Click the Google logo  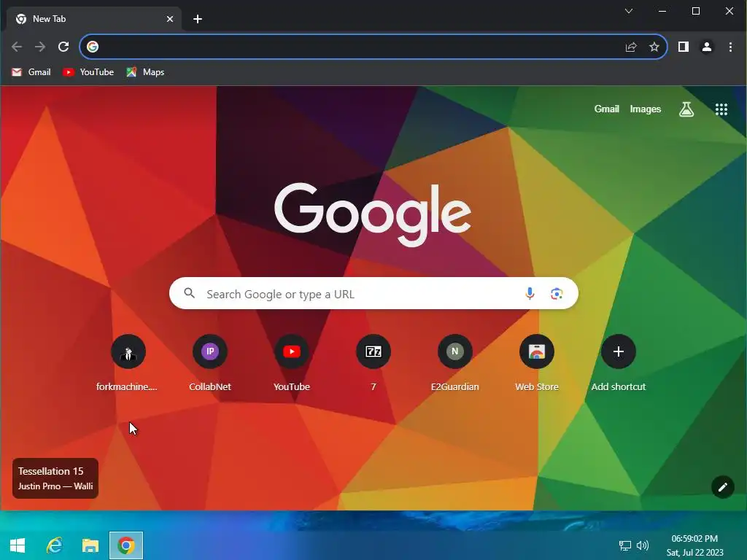pos(373,214)
